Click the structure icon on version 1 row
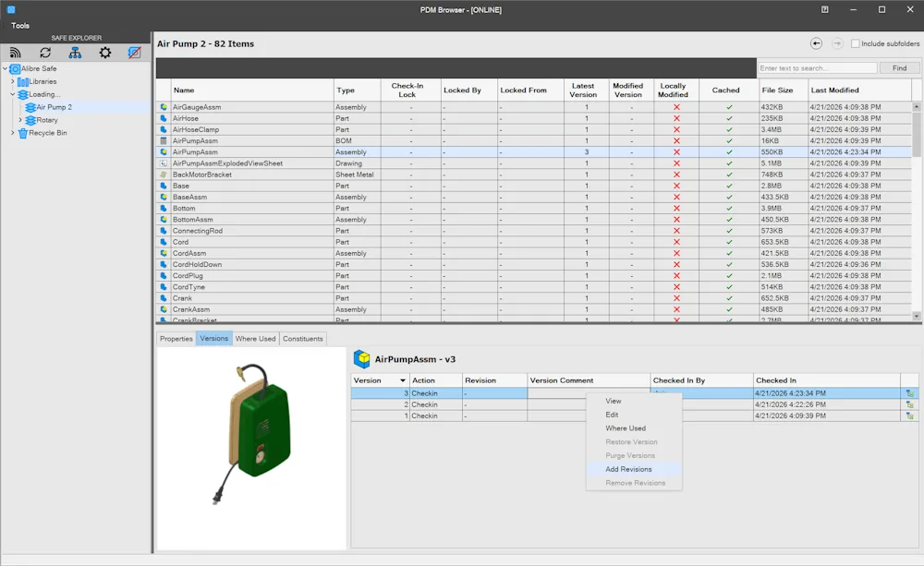924x566 pixels. click(x=910, y=415)
